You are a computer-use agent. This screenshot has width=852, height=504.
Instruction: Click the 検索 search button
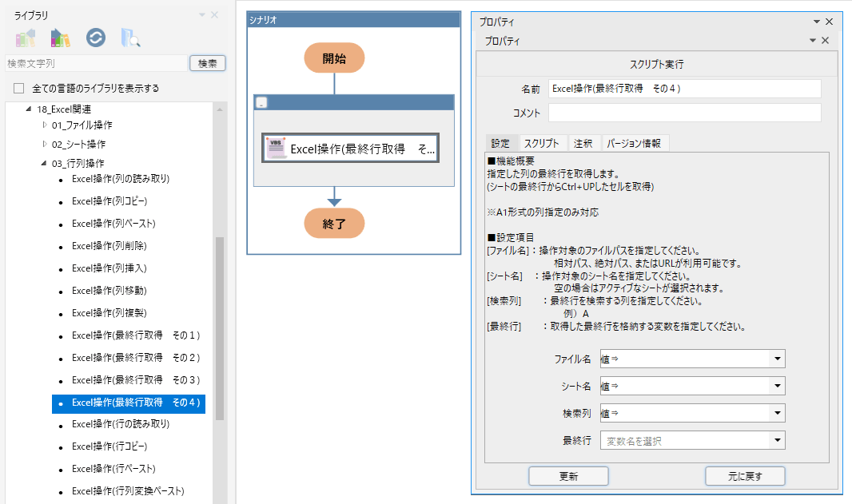coord(207,63)
